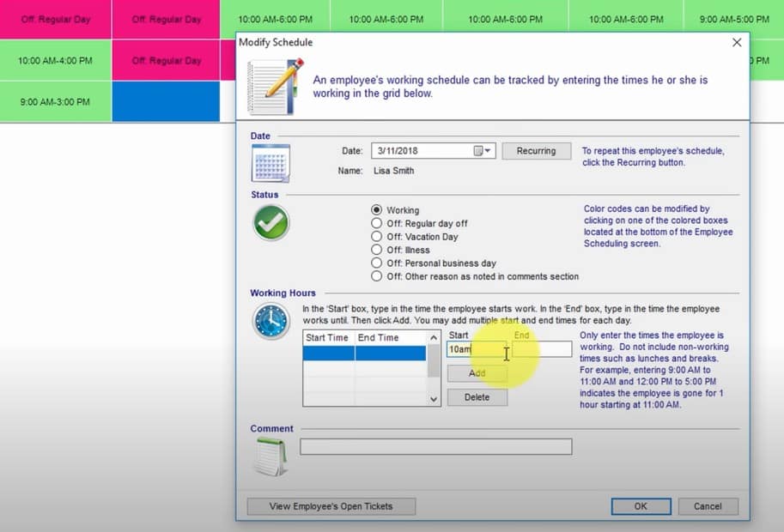Cancel the Modify Schedule dialog
This screenshot has height=532, width=784.
(708, 506)
